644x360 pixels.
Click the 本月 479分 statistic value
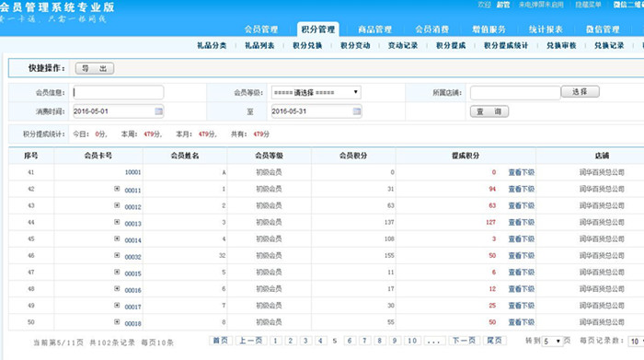click(x=207, y=134)
